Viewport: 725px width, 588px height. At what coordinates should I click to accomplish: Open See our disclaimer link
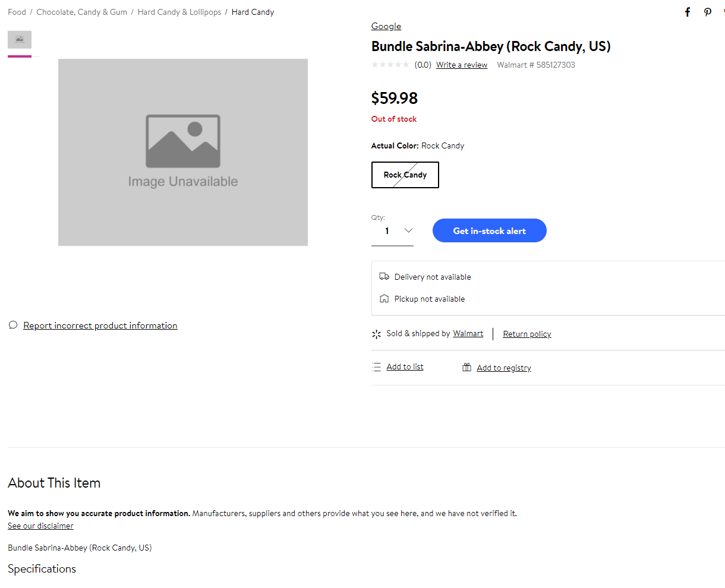click(40, 526)
